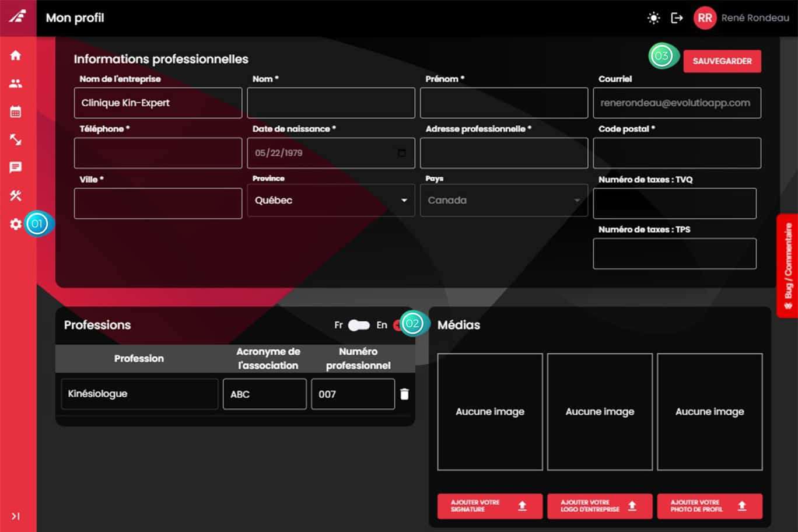Open the RR user avatar
This screenshot has width=798, height=532.
pyautogui.click(x=705, y=18)
